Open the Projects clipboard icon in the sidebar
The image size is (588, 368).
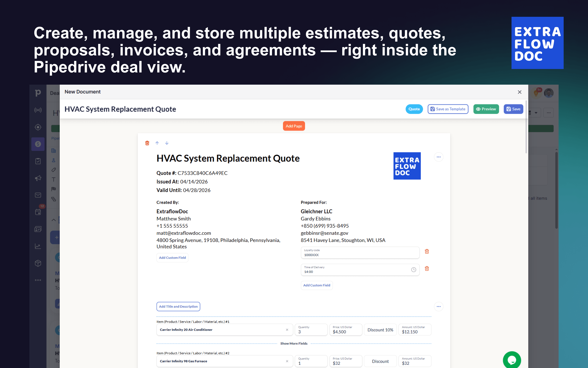click(38, 161)
